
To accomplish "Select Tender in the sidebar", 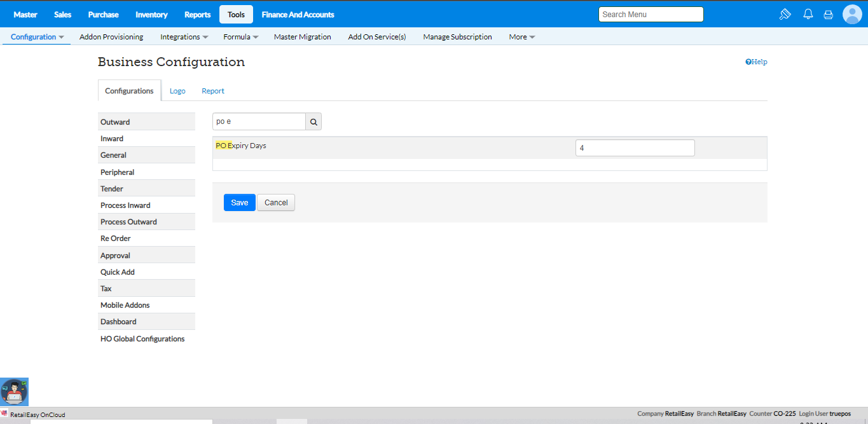I will coord(146,189).
